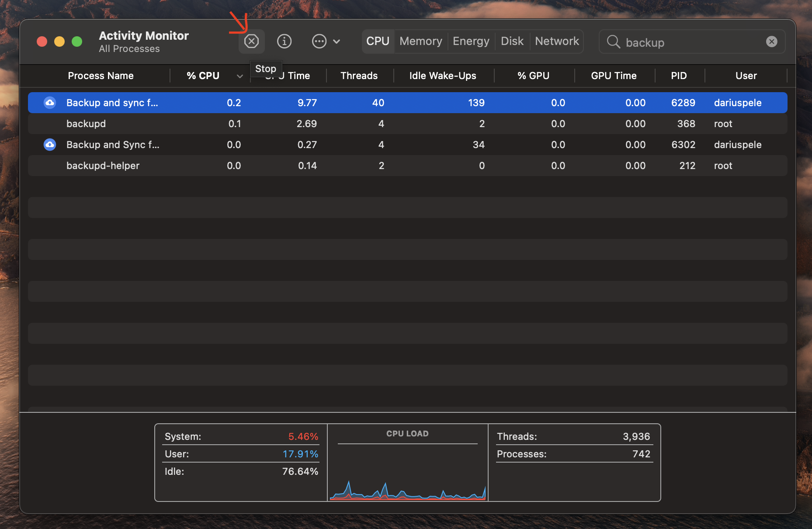Click the Idle Wake-Ups value 34
The image size is (812, 529).
coord(479,145)
